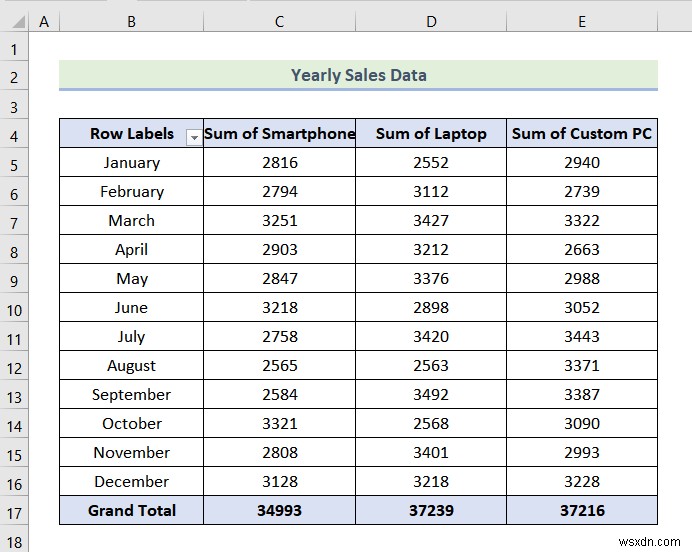This screenshot has height=552, width=692.
Task: Select the April cell
Action: 132,249
